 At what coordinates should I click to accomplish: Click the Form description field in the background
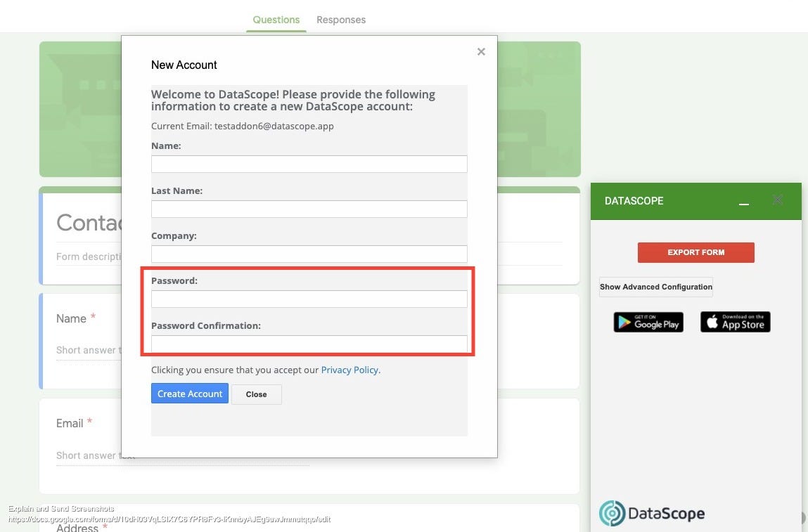tap(89, 257)
